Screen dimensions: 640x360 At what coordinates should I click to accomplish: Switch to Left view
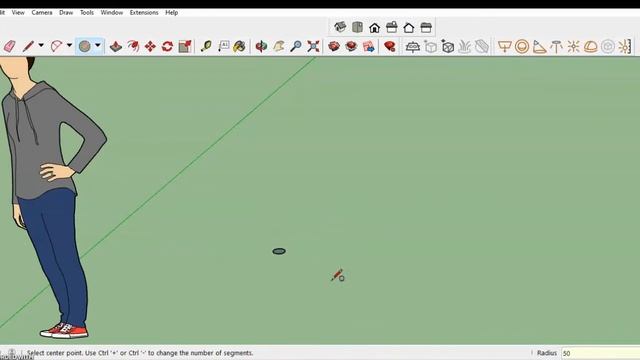point(426,27)
